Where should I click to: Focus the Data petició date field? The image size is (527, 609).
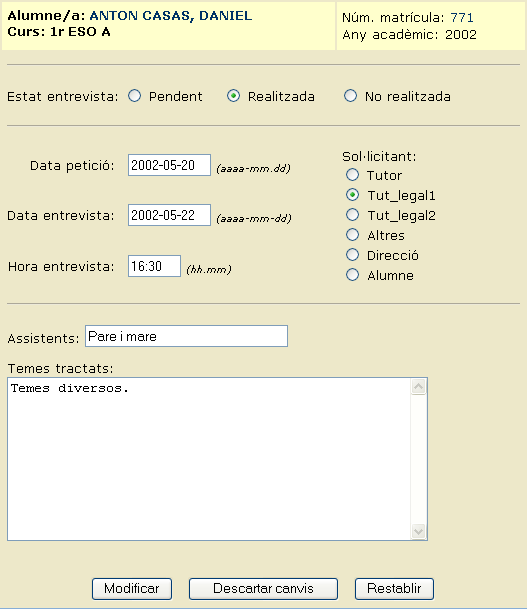click(x=169, y=165)
